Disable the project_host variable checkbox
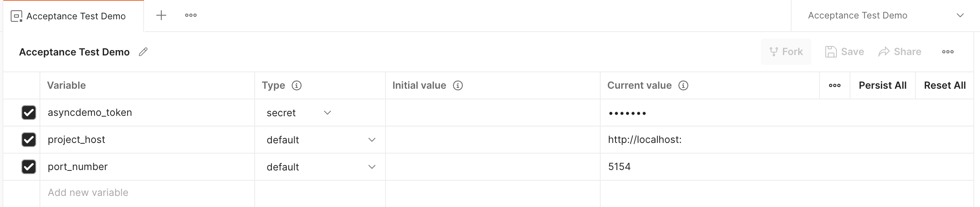 29,140
